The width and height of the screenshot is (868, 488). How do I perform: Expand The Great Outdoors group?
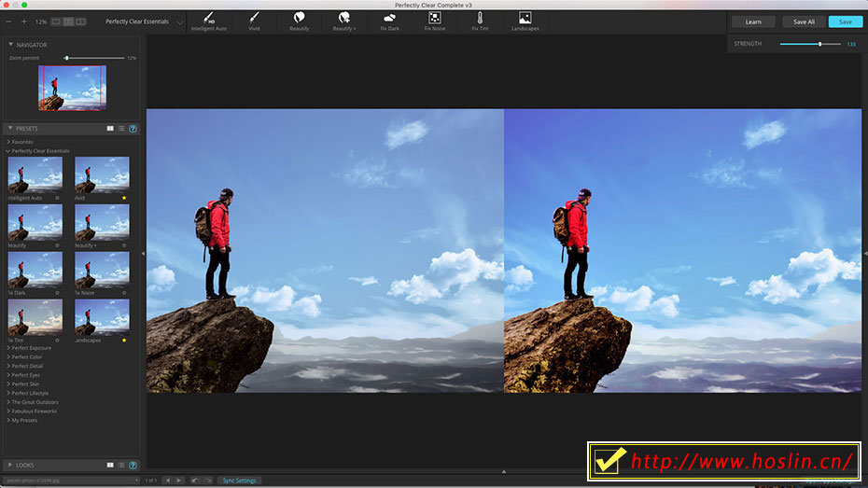(8, 402)
